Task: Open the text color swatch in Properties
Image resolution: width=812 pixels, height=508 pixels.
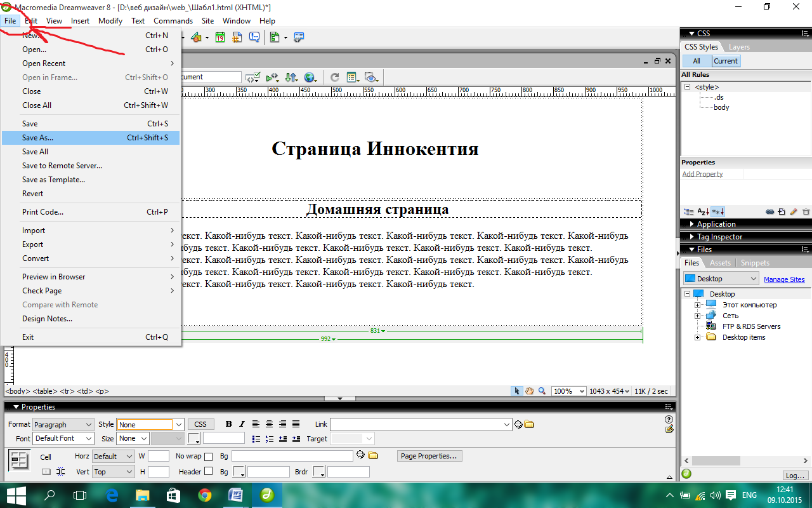Action: pos(194,438)
